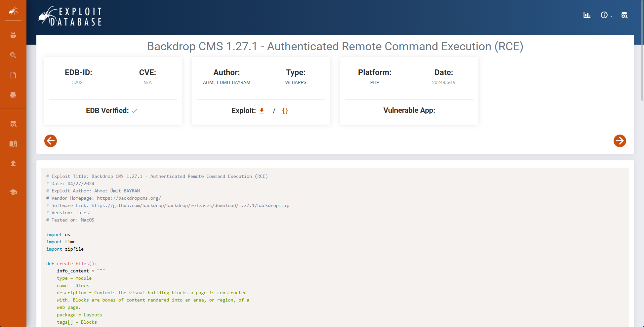Expand the info circle menu in header

(x=606, y=15)
